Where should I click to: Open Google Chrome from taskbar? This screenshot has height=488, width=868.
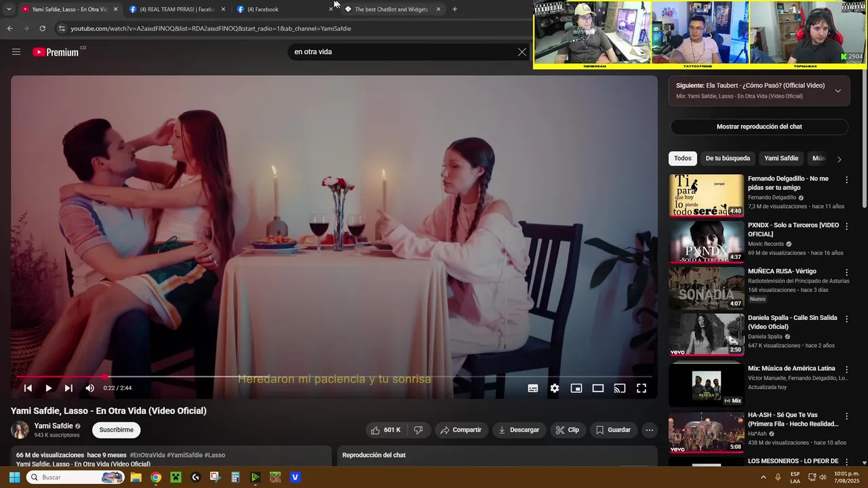(x=156, y=477)
